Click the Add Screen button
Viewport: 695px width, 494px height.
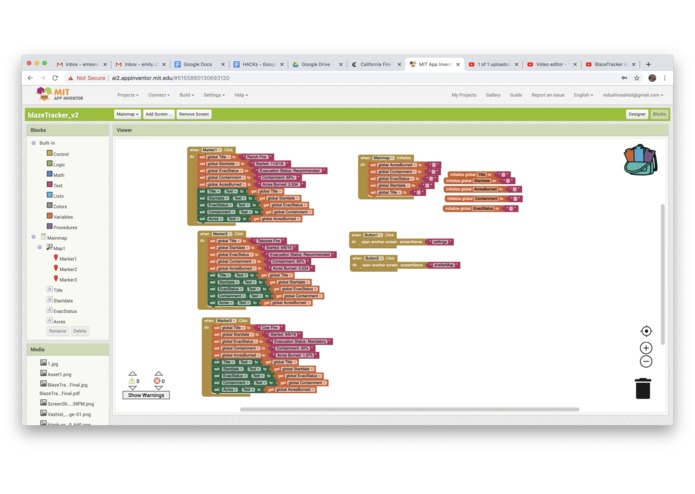coord(158,114)
